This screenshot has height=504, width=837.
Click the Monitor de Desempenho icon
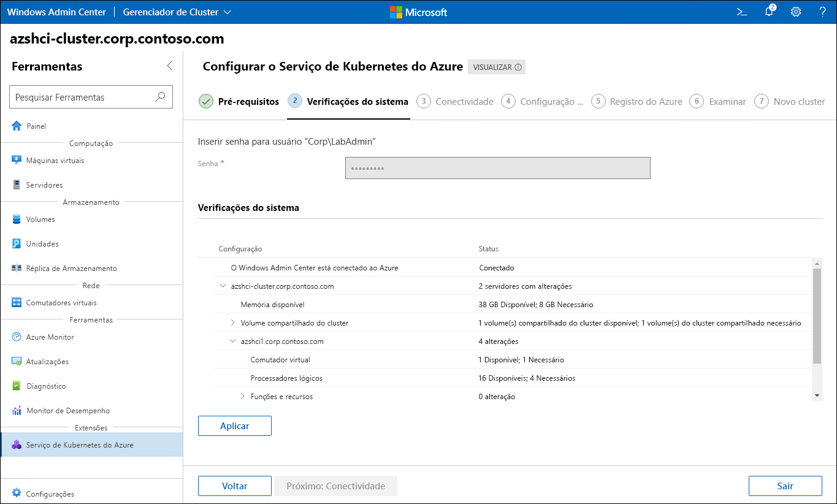[17, 410]
